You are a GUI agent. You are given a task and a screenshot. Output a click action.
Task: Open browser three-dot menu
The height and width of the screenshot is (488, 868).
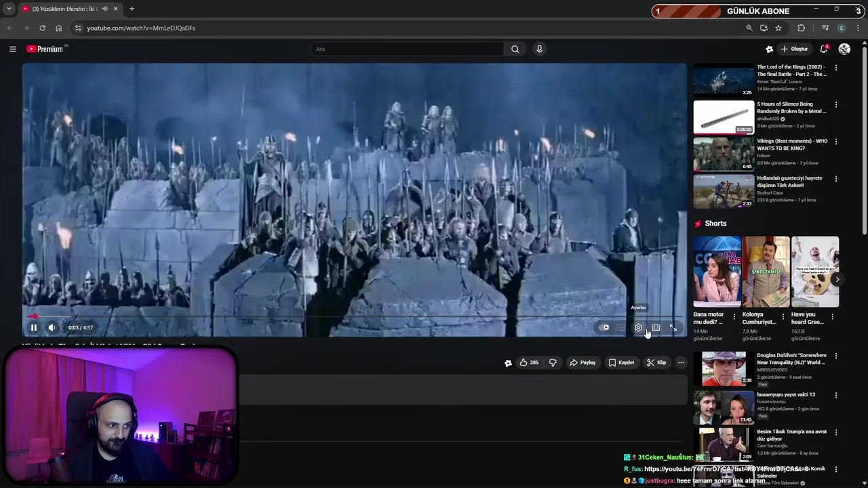(858, 28)
